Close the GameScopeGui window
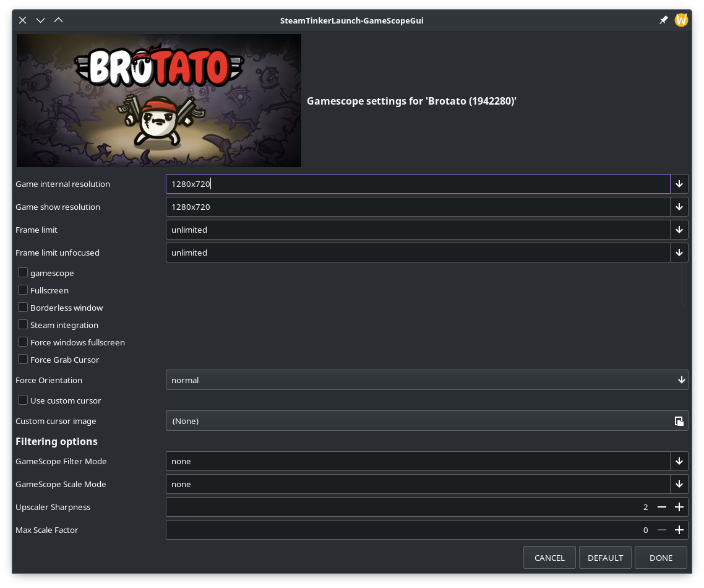This screenshot has height=588, width=704. click(x=22, y=20)
